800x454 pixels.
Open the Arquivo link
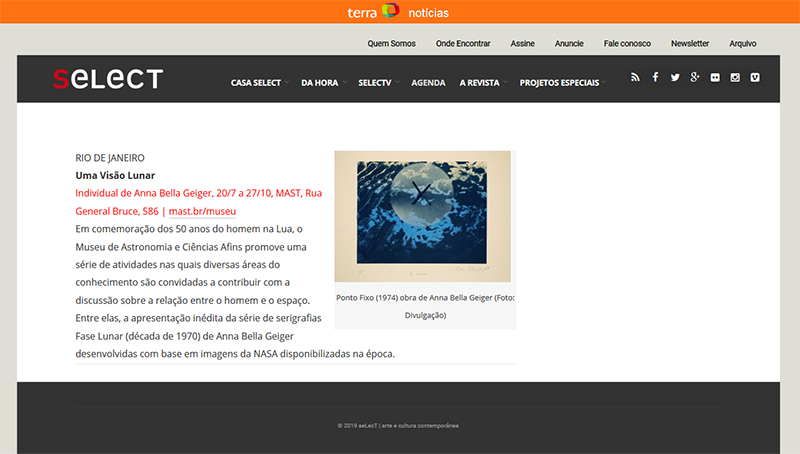point(742,43)
